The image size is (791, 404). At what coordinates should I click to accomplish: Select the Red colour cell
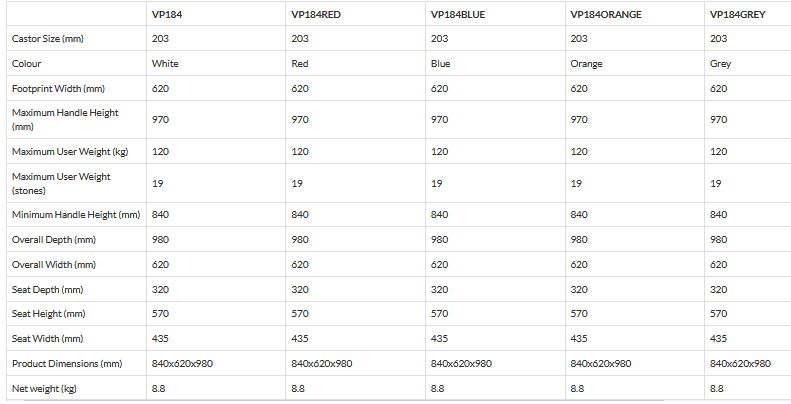[300, 63]
